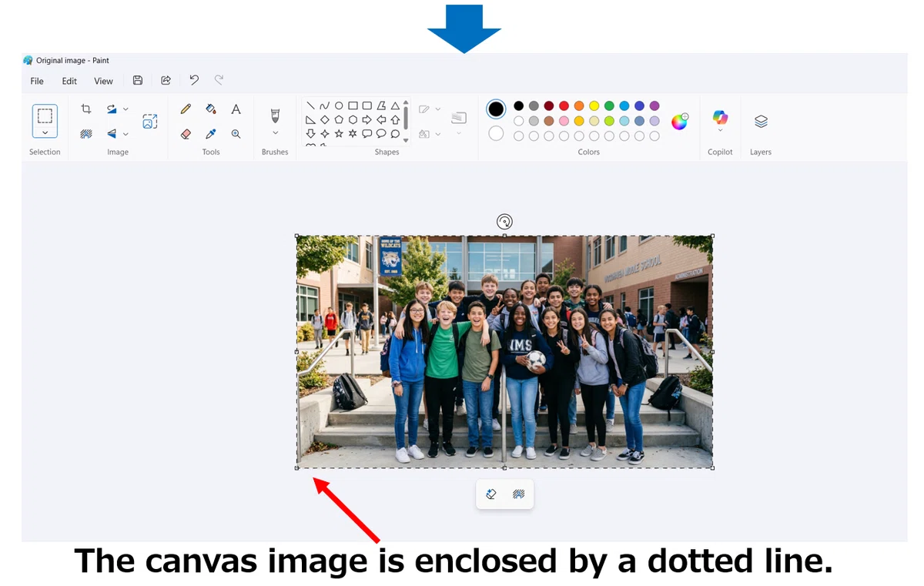
Task: Undo the last action
Action: pos(194,80)
